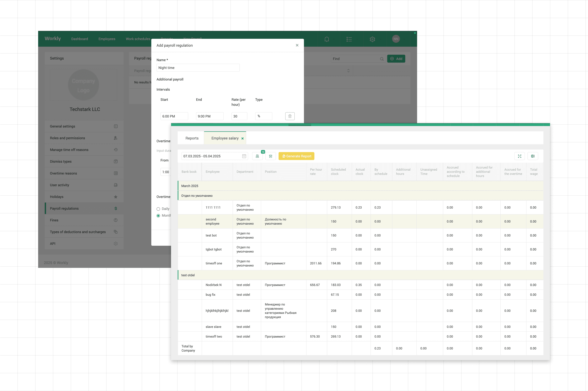
Task: Click the Name field containing Night time
Action: [x=198, y=68]
